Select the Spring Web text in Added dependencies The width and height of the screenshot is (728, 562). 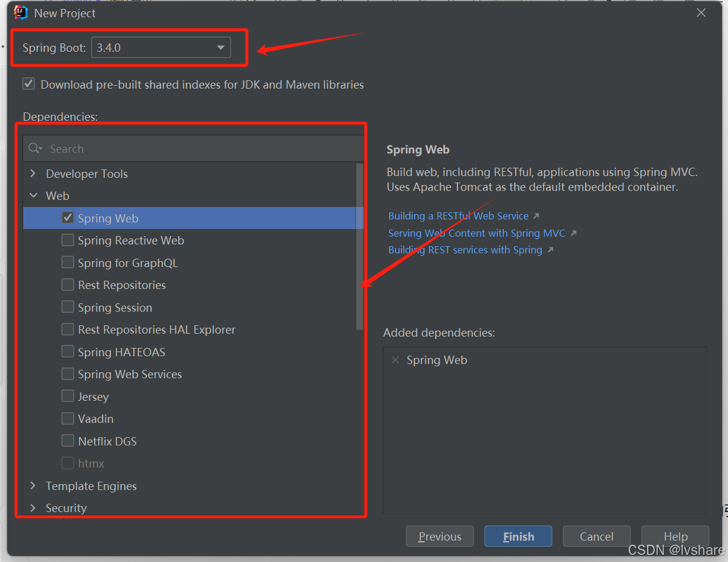tap(437, 360)
